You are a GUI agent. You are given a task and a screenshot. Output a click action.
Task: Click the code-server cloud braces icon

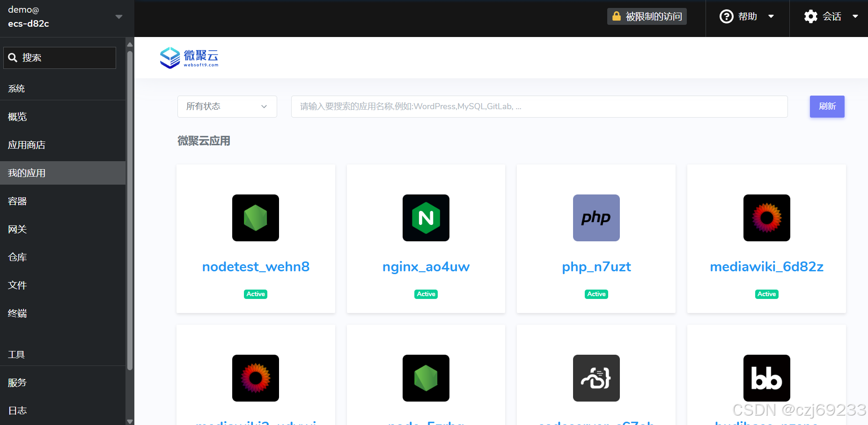click(596, 378)
